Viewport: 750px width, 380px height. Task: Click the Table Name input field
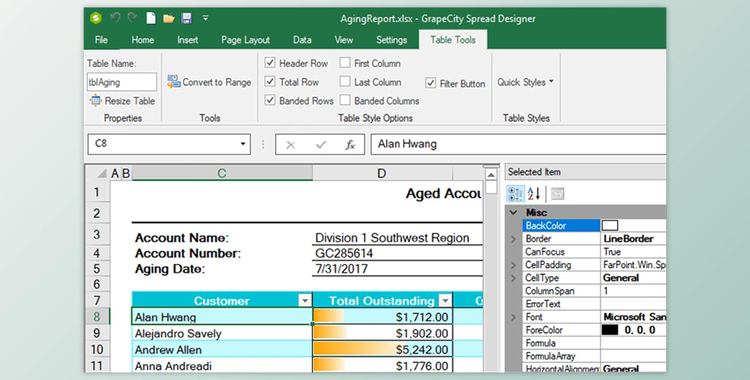click(122, 82)
